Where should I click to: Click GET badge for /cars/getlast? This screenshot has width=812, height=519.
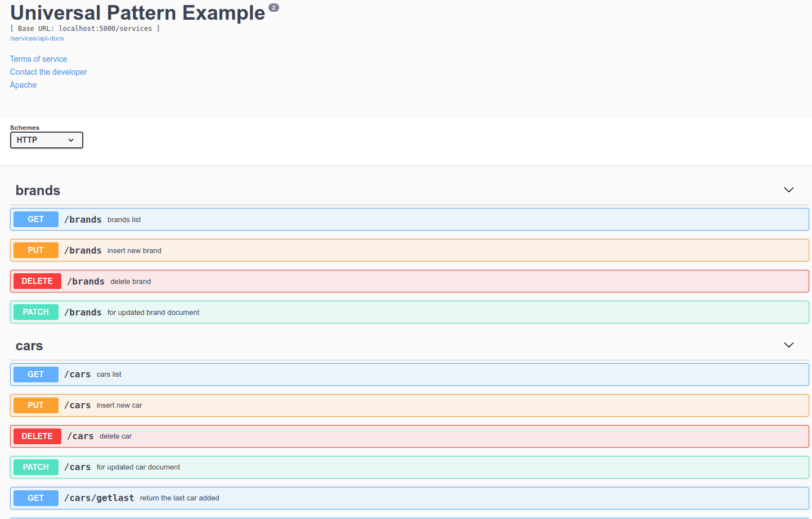(36, 498)
